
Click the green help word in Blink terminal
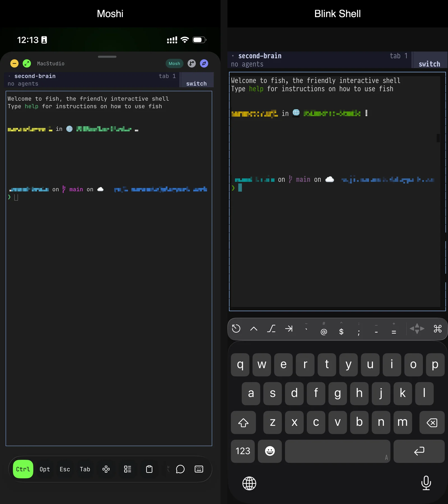(x=256, y=89)
